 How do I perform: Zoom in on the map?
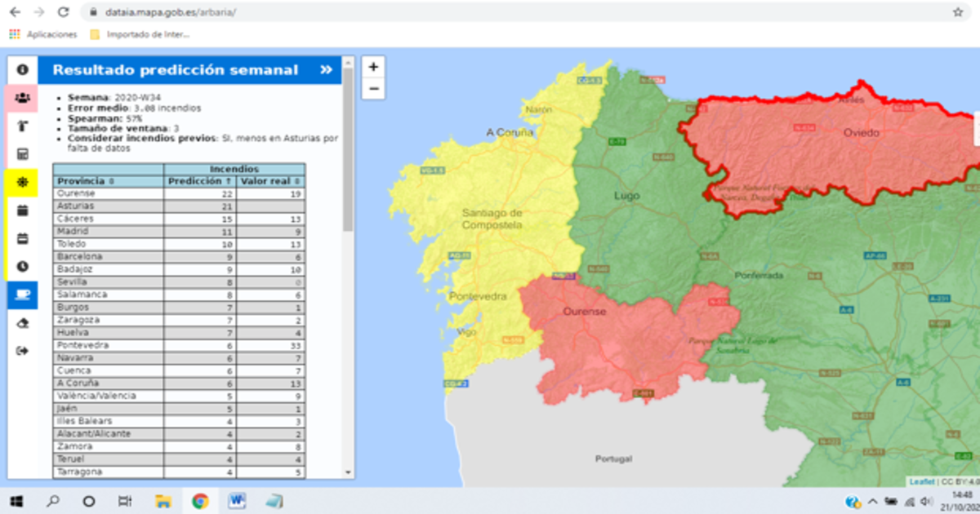point(373,68)
